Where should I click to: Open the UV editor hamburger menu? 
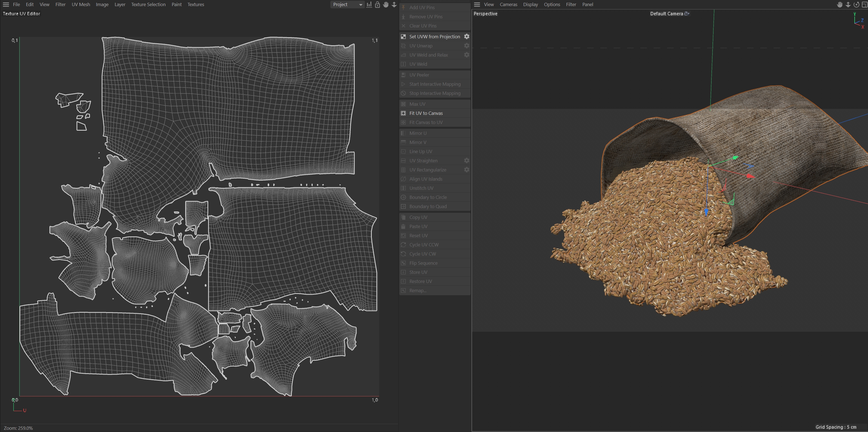[x=6, y=4]
